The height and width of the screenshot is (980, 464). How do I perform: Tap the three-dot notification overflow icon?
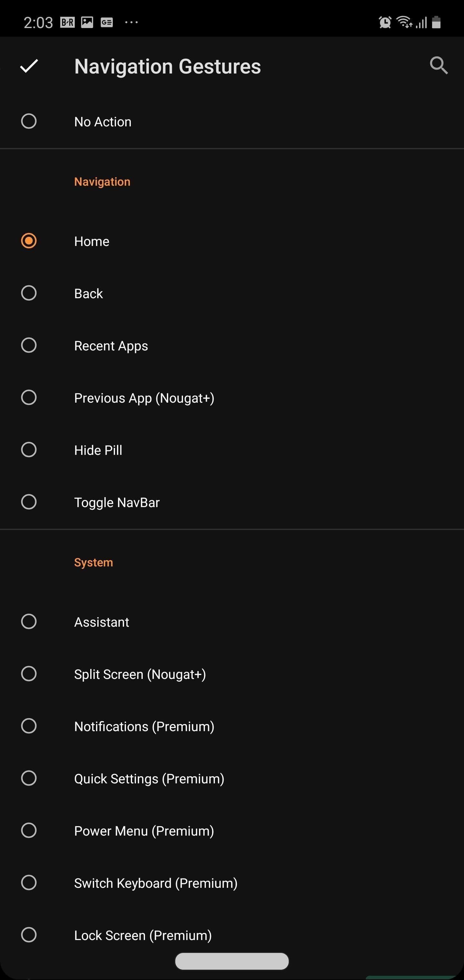pyautogui.click(x=131, y=23)
